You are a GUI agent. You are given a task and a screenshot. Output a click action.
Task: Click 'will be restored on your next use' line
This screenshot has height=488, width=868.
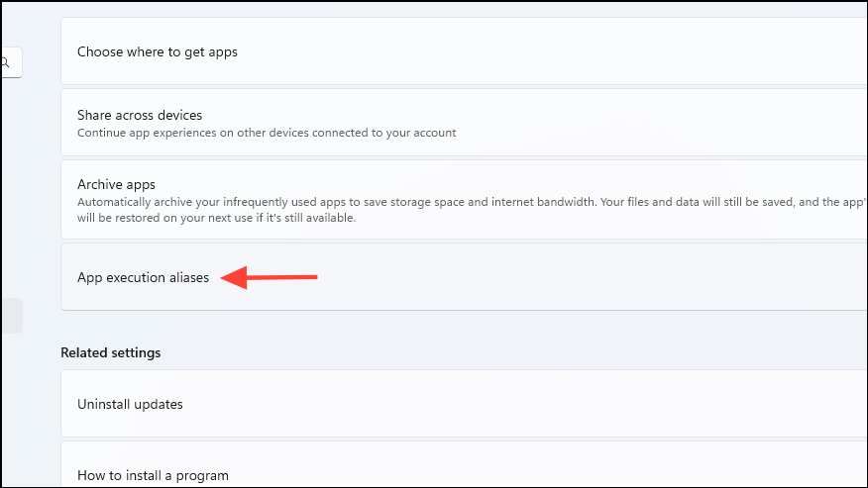pyautogui.click(x=216, y=218)
